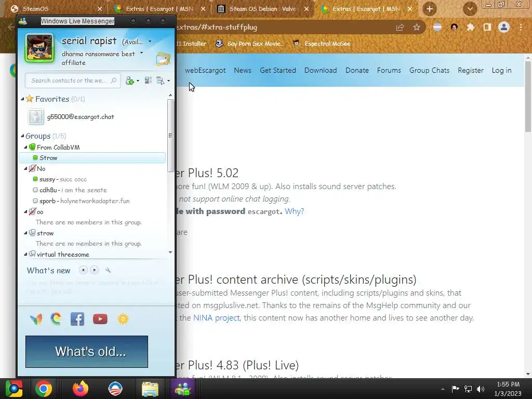Click the Register link
The height and width of the screenshot is (399, 532).
point(471,70)
